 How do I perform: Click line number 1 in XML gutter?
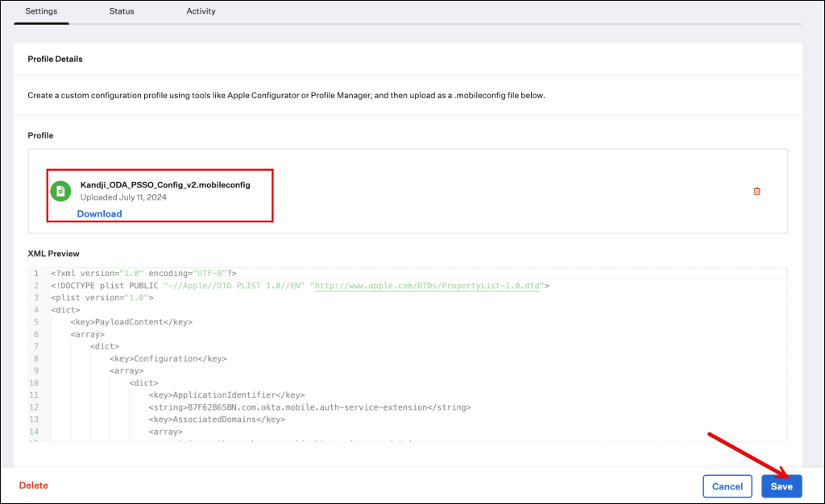(x=36, y=274)
